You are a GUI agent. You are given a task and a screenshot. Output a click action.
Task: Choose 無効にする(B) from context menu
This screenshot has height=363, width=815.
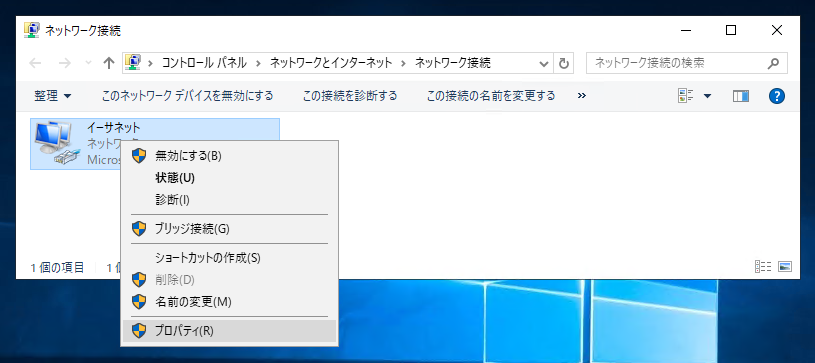pos(229,155)
